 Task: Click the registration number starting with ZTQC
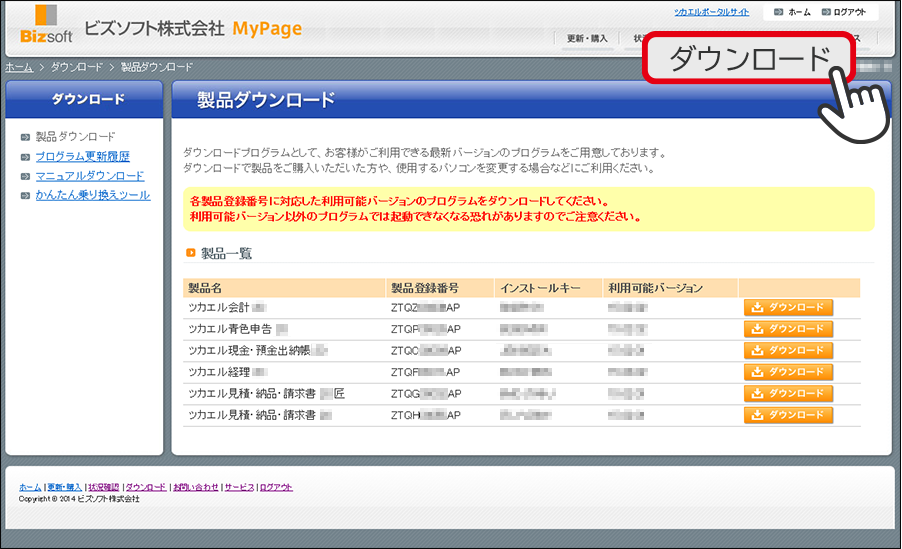point(426,350)
